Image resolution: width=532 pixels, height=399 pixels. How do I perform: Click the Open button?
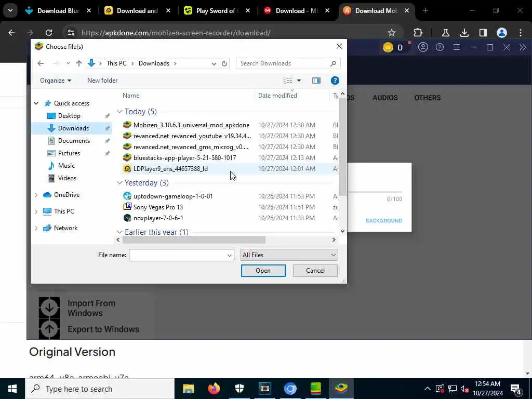263,271
